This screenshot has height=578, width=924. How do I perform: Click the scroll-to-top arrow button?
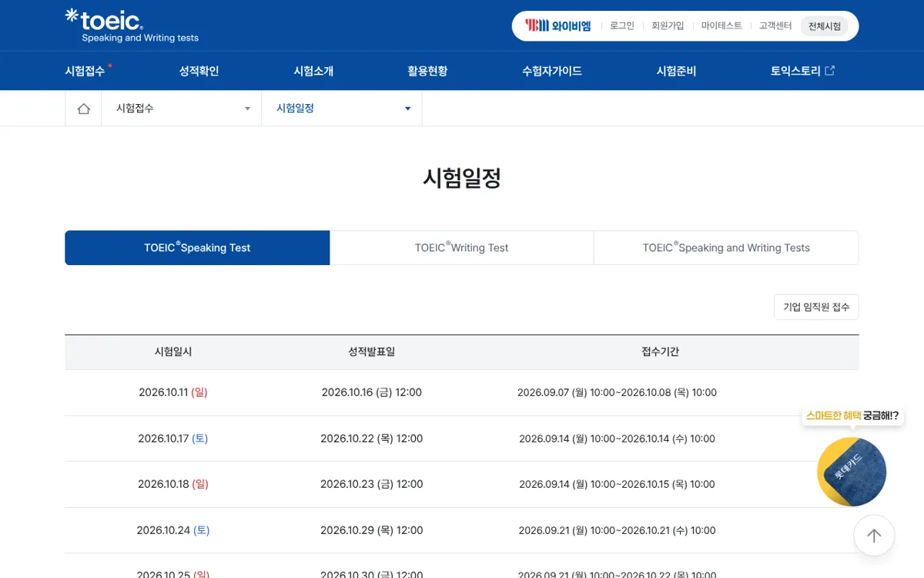tap(874, 536)
